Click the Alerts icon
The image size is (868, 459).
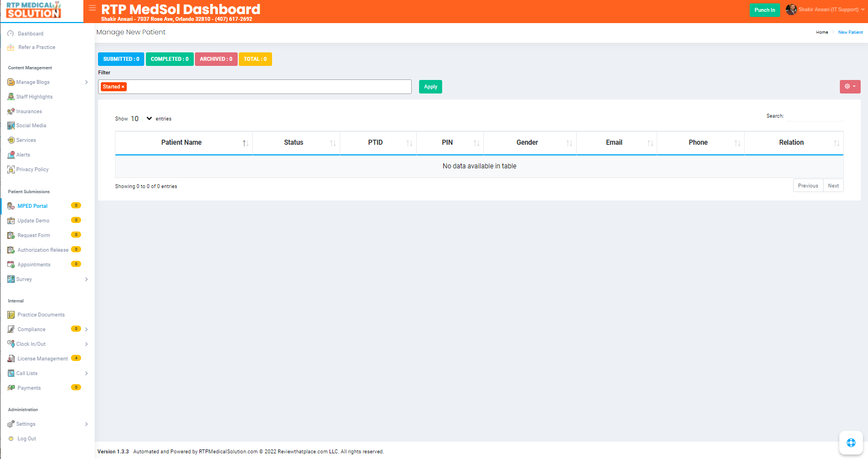tap(11, 155)
